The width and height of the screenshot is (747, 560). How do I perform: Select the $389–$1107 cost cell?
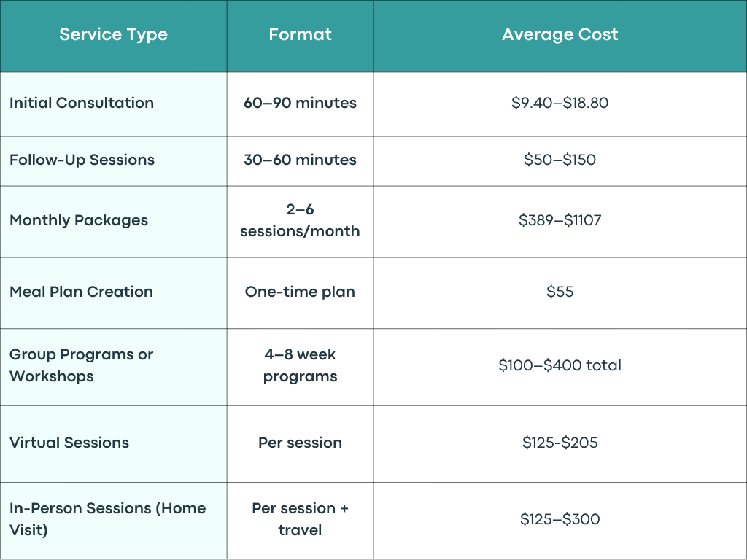tap(560, 220)
